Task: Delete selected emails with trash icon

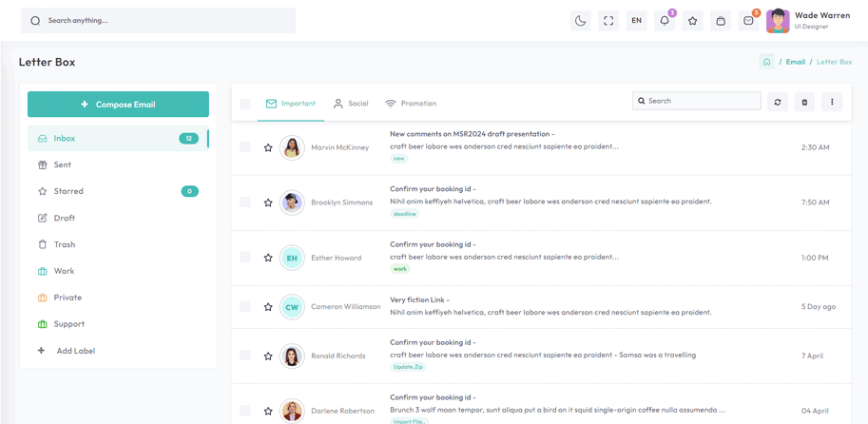Action: pos(804,102)
